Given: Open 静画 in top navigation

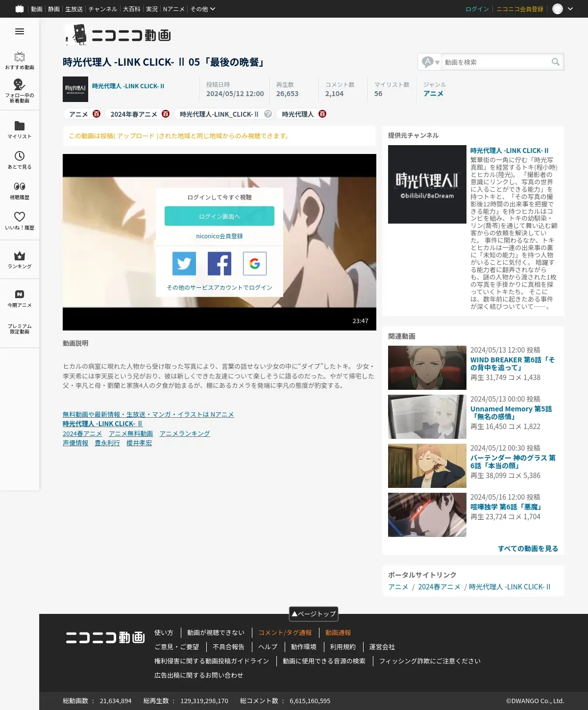Looking at the screenshot, I should [54, 9].
